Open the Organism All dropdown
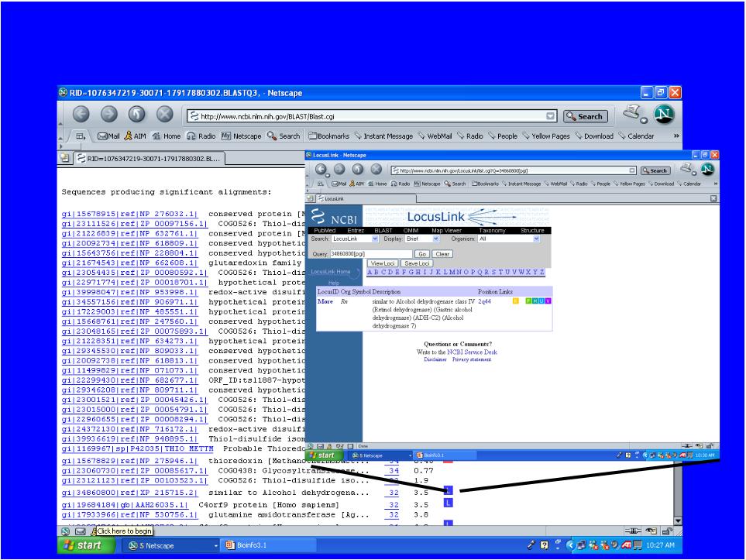The image size is (746, 560). coord(536,239)
